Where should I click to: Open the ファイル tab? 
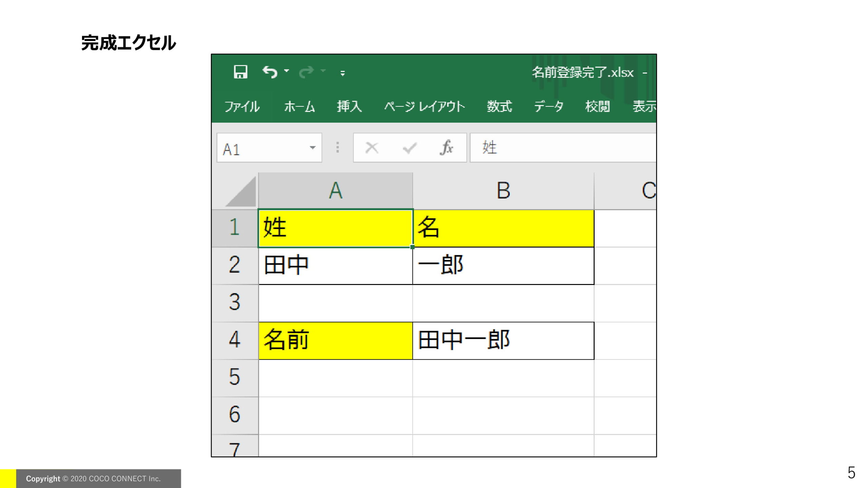pos(242,106)
